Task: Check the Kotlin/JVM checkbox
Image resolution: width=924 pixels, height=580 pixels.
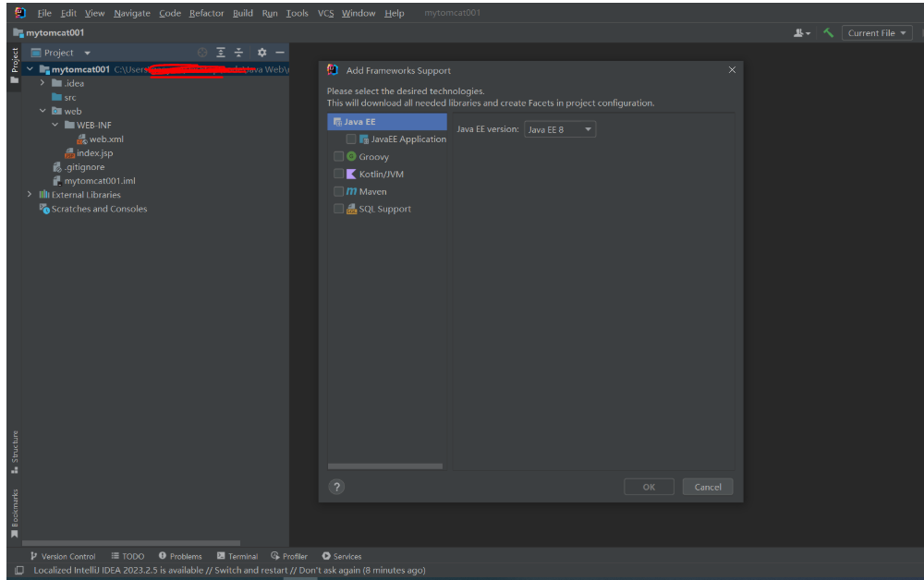Action: (x=338, y=174)
